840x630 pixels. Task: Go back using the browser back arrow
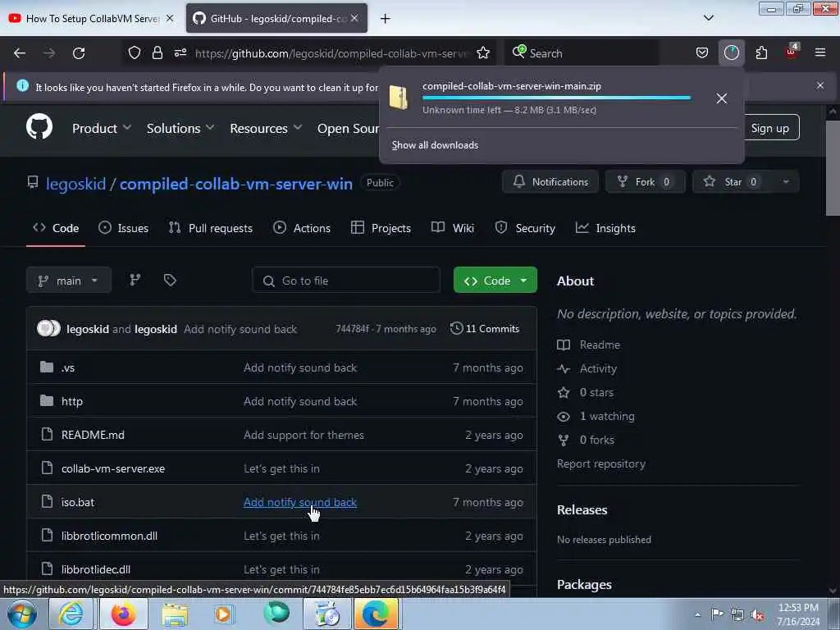[20, 53]
